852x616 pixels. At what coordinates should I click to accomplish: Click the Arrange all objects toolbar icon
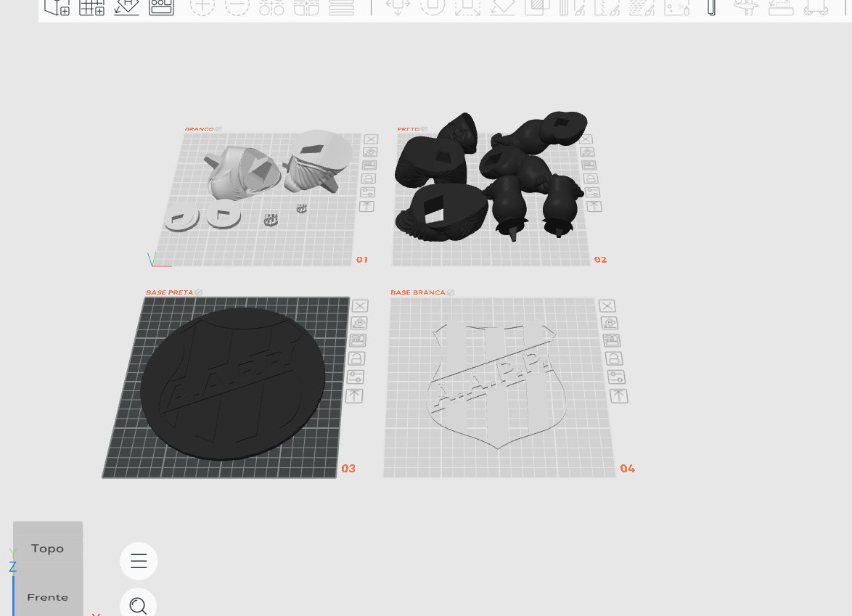(x=161, y=7)
